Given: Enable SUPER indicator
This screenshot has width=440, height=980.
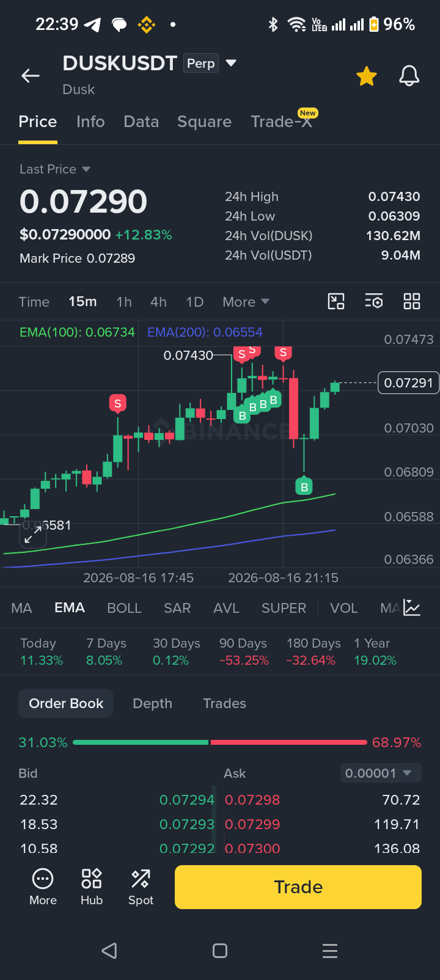Looking at the screenshot, I should pos(284,608).
